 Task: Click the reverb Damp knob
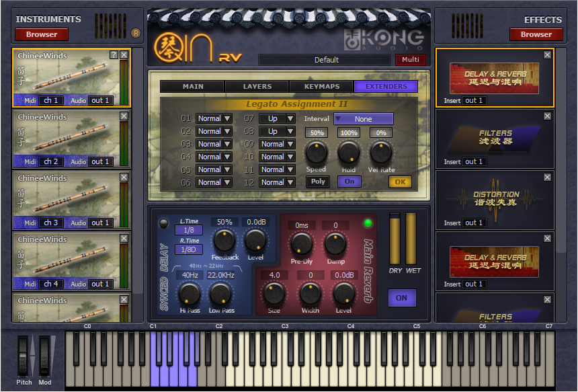coord(335,244)
